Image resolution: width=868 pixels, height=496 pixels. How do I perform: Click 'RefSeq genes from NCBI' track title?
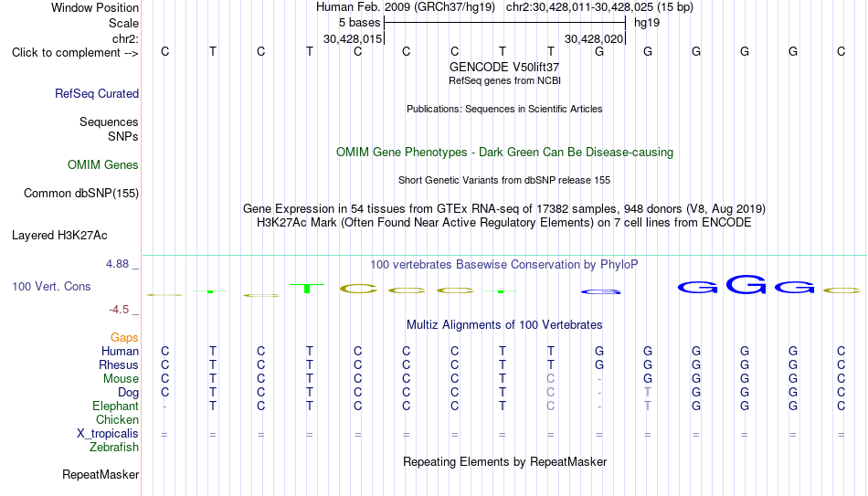coord(505,80)
